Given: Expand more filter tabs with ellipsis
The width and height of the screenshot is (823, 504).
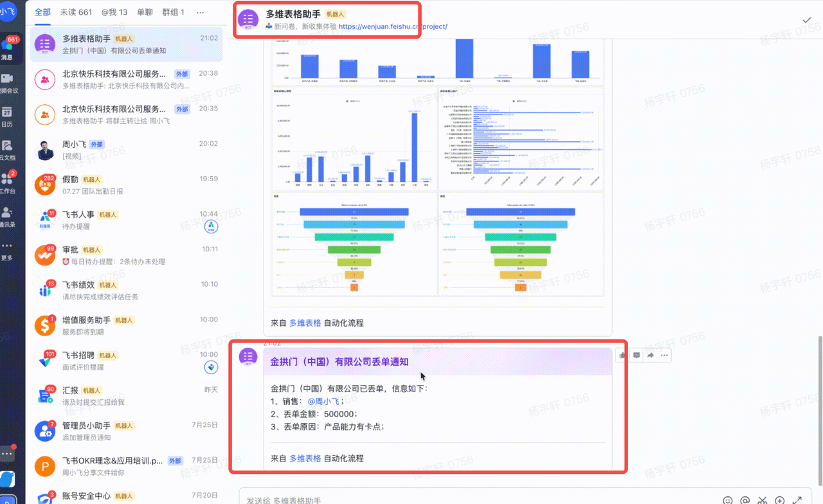Looking at the screenshot, I should pos(200,12).
